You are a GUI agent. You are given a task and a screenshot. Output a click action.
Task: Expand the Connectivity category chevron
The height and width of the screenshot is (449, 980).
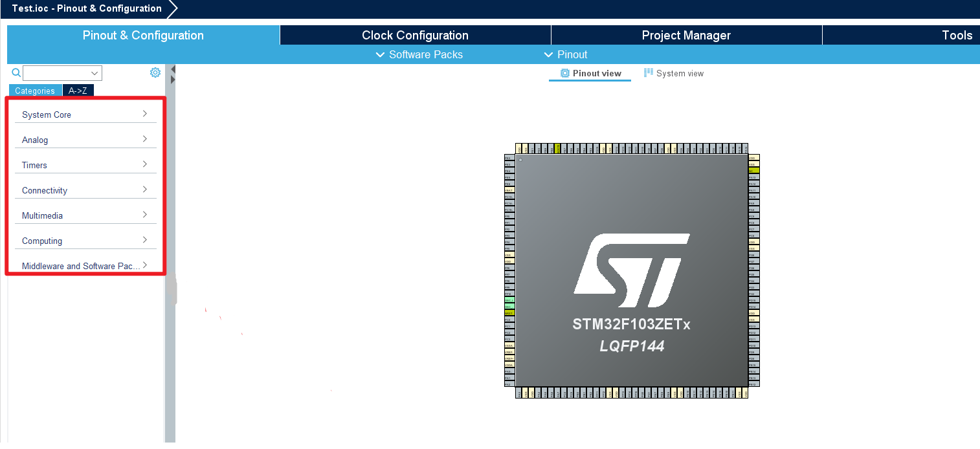145,190
